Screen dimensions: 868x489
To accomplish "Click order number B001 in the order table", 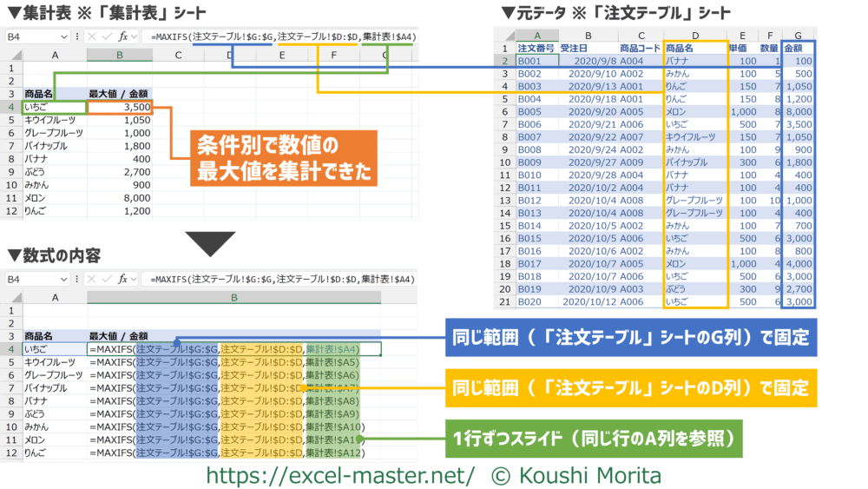I will [529, 62].
